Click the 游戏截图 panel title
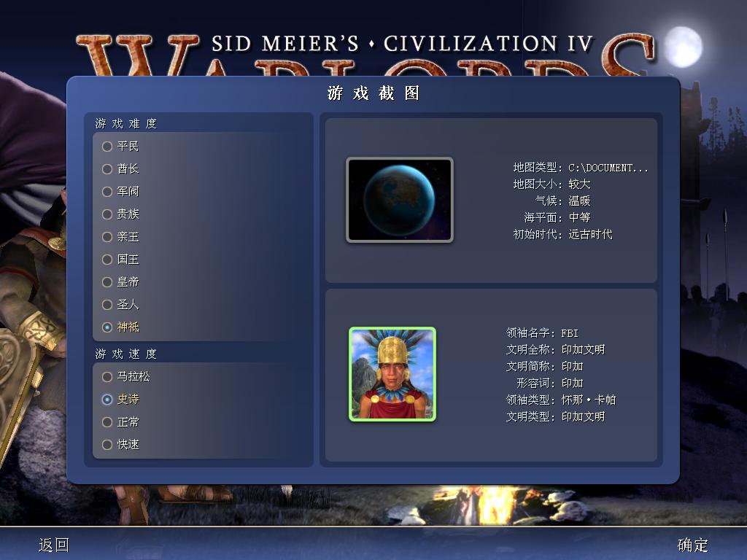 373,93
